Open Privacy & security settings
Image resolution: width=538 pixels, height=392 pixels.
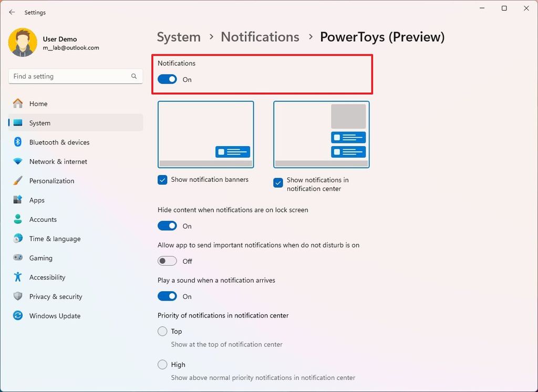[56, 296]
